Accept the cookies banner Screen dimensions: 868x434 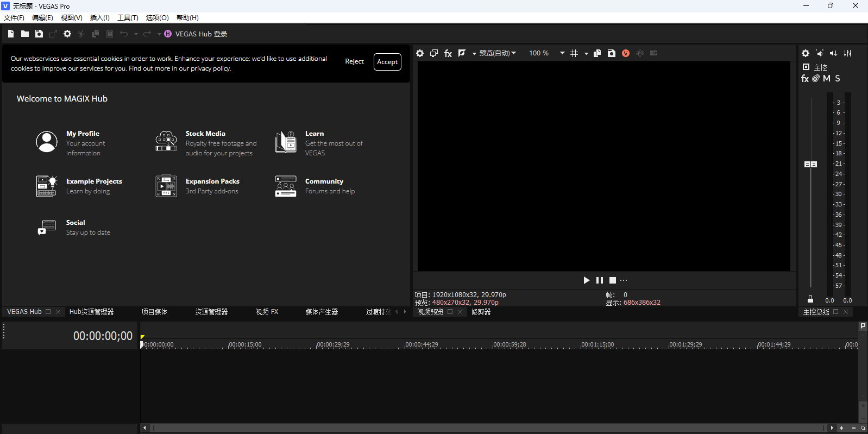387,62
